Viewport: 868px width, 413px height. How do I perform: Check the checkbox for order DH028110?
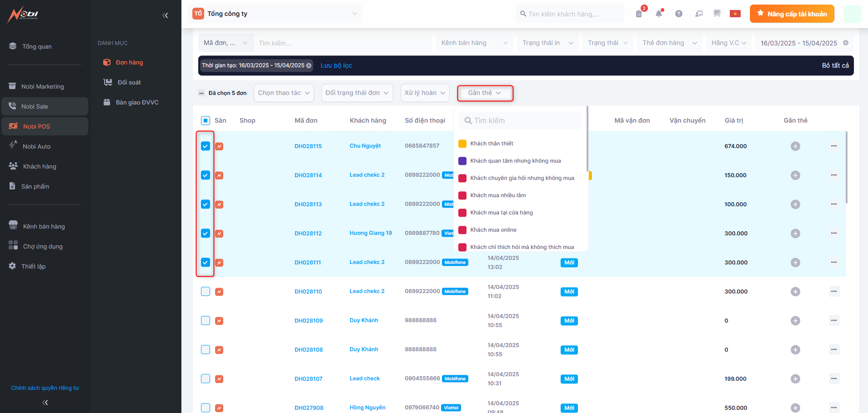(x=206, y=292)
